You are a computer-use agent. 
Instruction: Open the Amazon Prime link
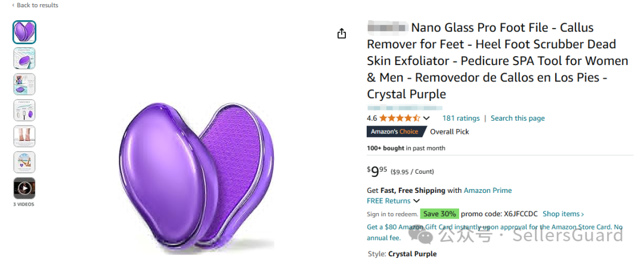tap(488, 191)
